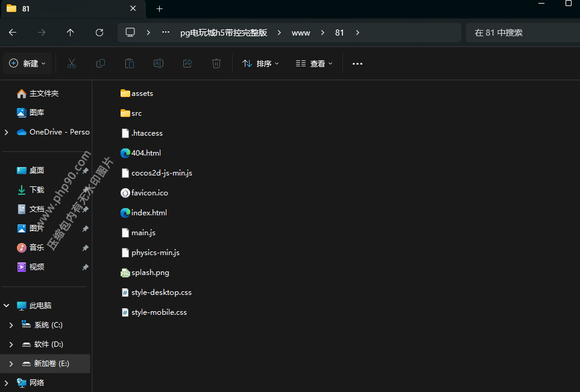
Task: Refresh the current folder view
Action: point(99,33)
